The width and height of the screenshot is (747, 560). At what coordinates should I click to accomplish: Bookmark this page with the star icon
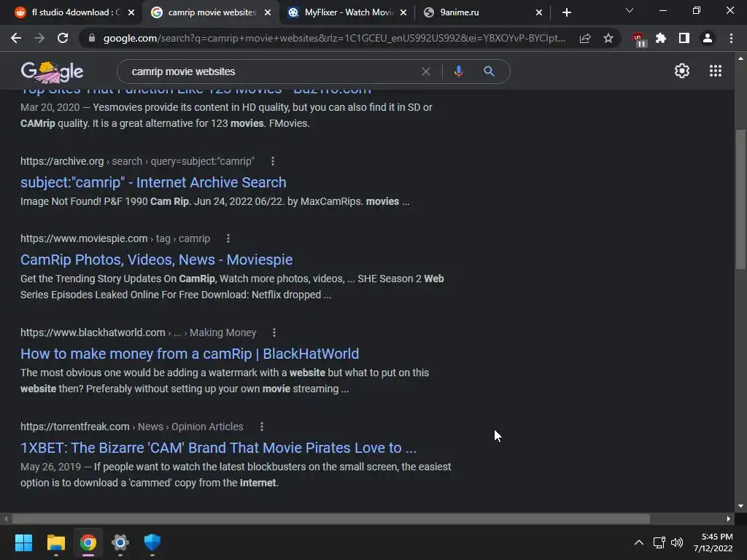point(608,38)
